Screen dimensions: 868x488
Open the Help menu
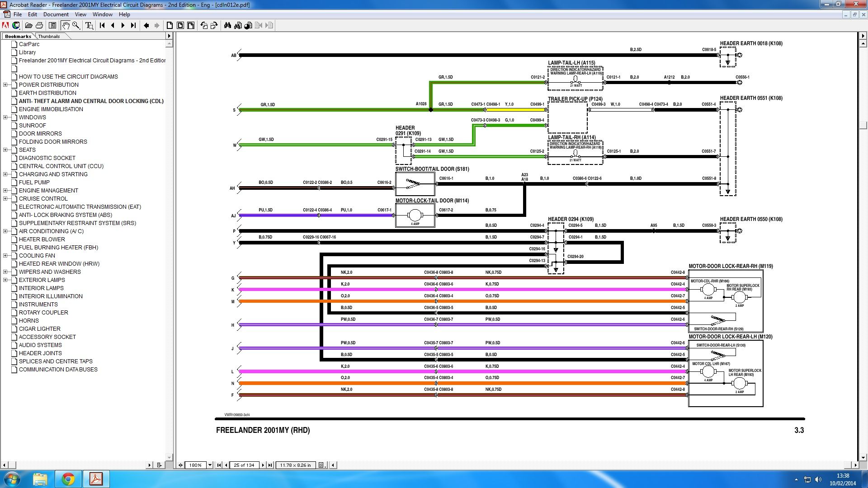pyautogui.click(x=124, y=14)
